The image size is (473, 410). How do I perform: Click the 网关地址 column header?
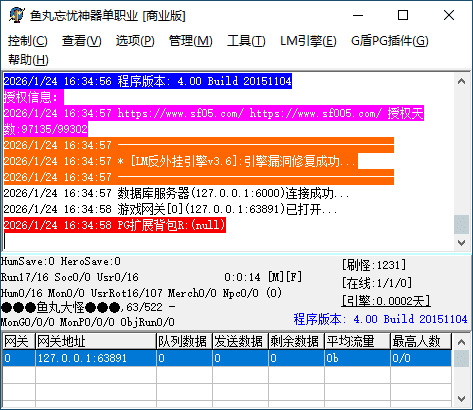(96, 341)
